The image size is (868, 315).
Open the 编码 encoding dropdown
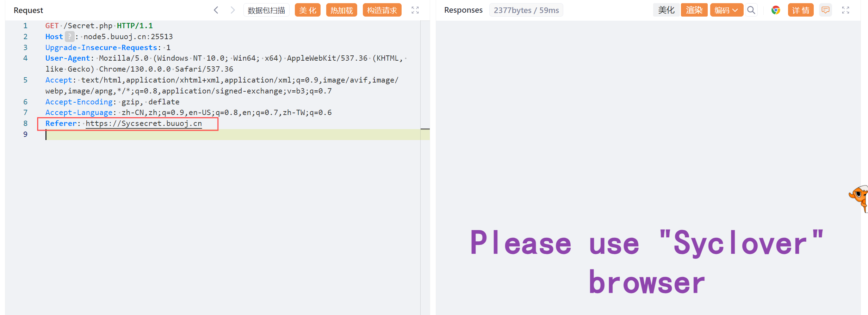(x=726, y=10)
